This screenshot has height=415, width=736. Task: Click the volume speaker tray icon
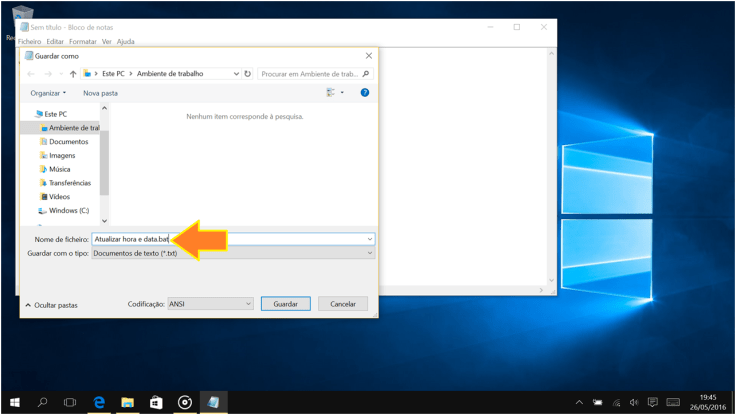(634, 402)
